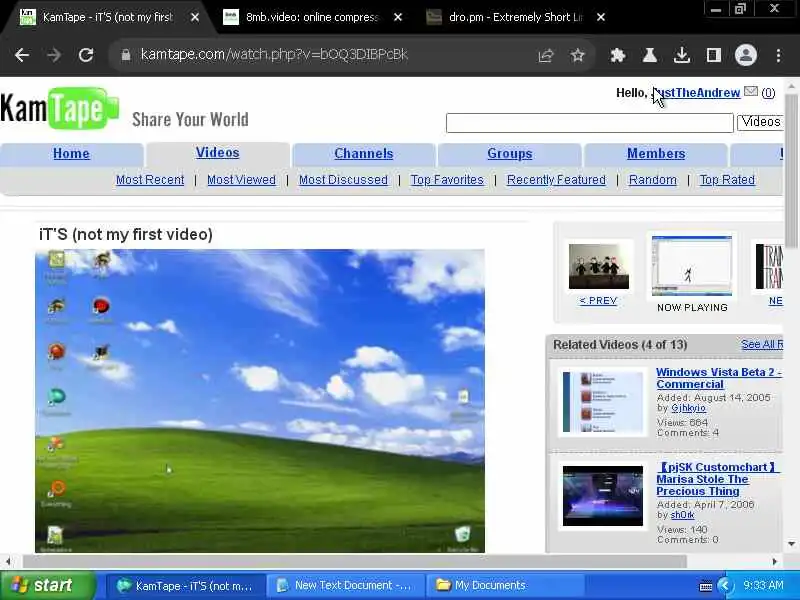
Task: Open the Videos navigation tab
Action: [217, 153]
